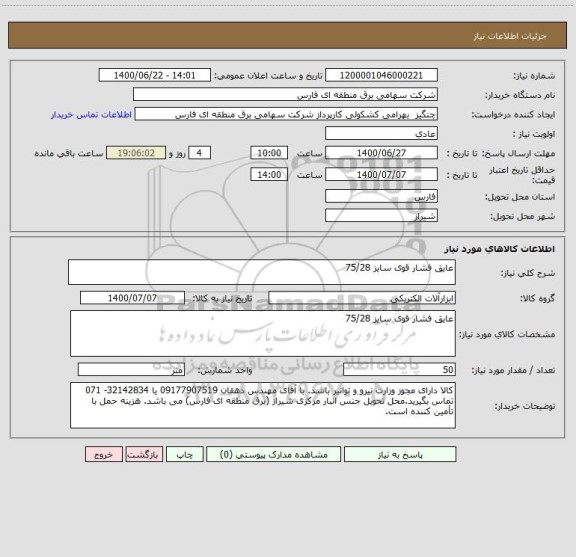Select the شماره نیاز field 1200001046000221
The height and width of the screenshot is (557, 576).
[381, 75]
